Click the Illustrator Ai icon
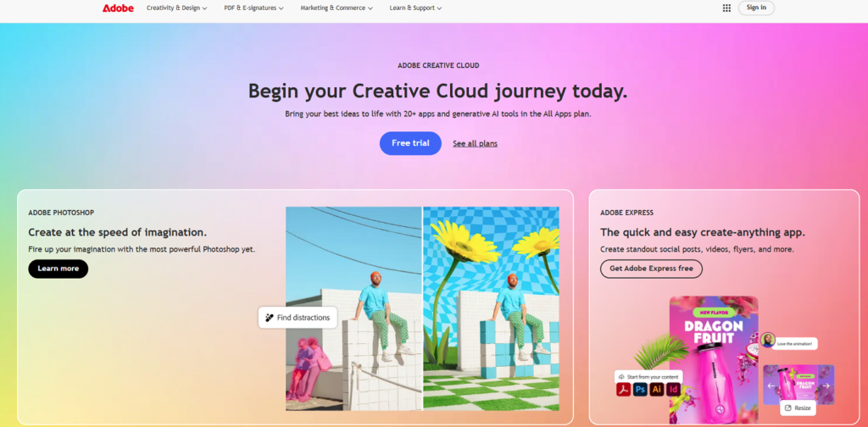 [657, 390]
